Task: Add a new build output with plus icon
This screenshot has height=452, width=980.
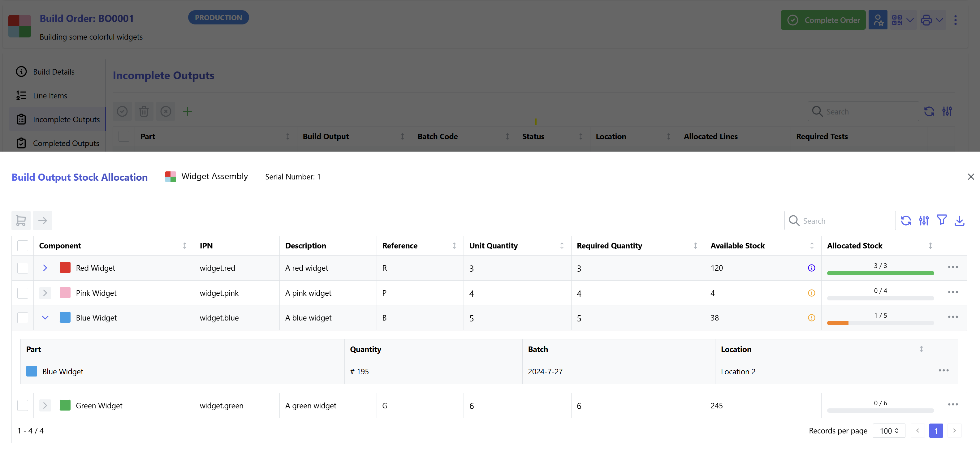Action: point(187,111)
